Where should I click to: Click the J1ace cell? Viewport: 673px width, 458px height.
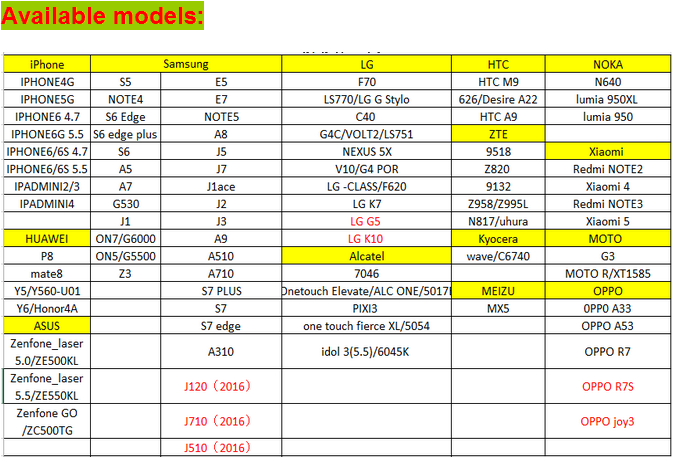point(221,187)
